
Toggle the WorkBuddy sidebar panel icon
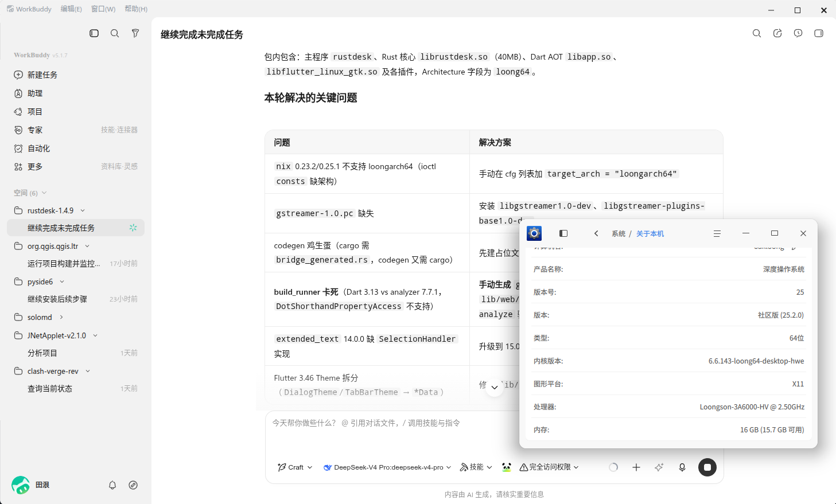94,33
